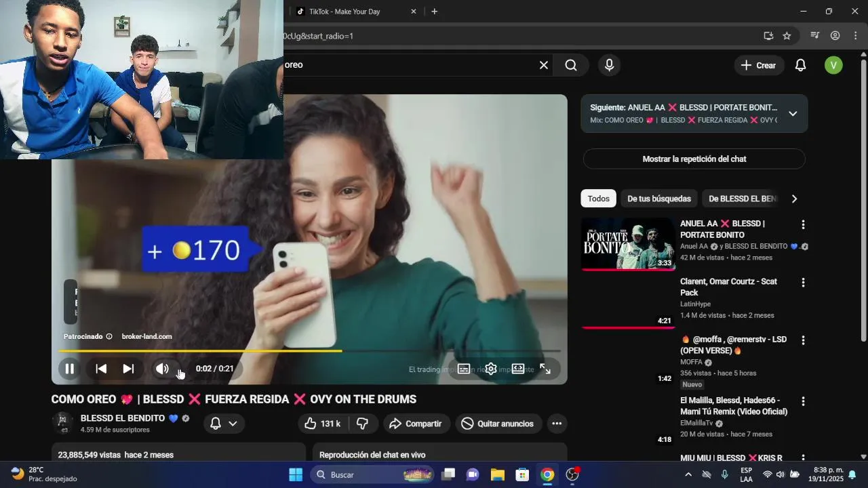This screenshot has width=868, height=488.
Task: Open more actions three-dot menu under video
Action: 557,424
